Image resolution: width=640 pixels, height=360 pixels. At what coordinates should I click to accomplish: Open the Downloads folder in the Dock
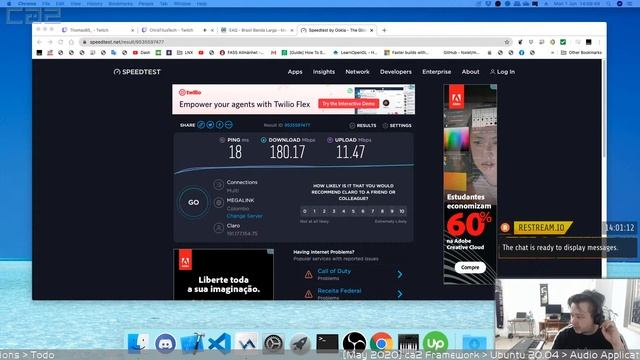tap(474, 343)
